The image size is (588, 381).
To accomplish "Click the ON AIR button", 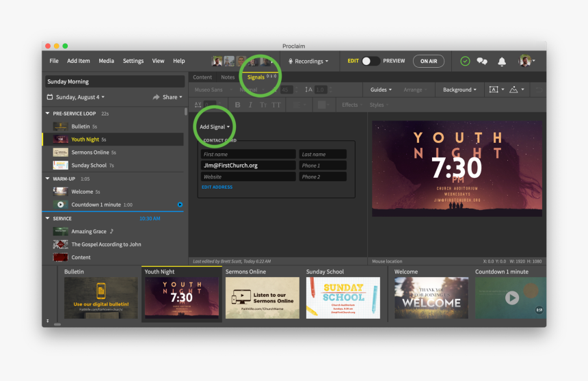I will click(429, 61).
